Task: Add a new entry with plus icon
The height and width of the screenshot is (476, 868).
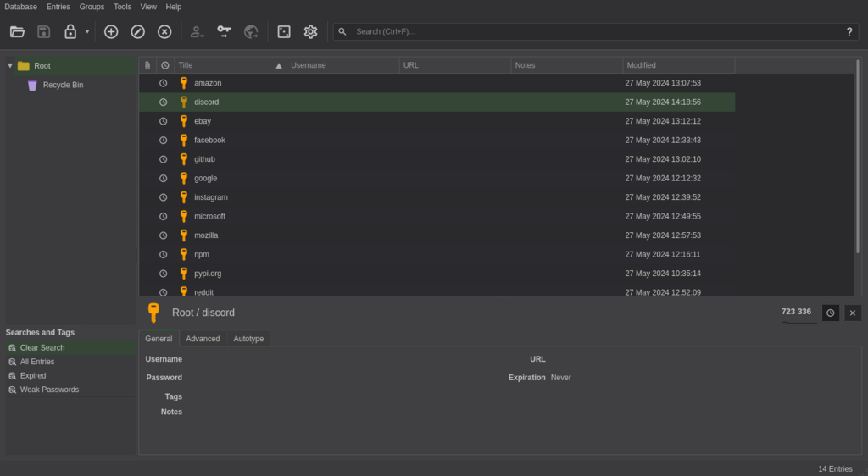Action: click(x=111, y=31)
